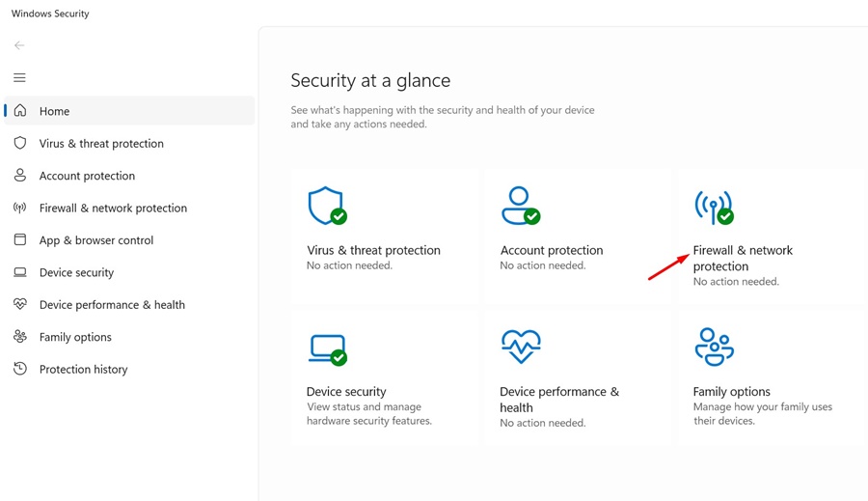Image resolution: width=868 pixels, height=501 pixels.
Task: Click the Protection history clock icon
Action: point(19,369)
